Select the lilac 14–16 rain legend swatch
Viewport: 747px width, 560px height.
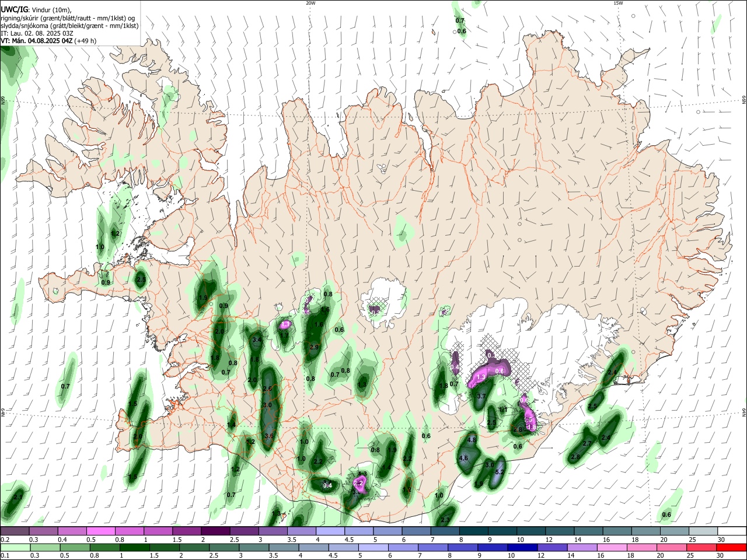tap(582, 547)
